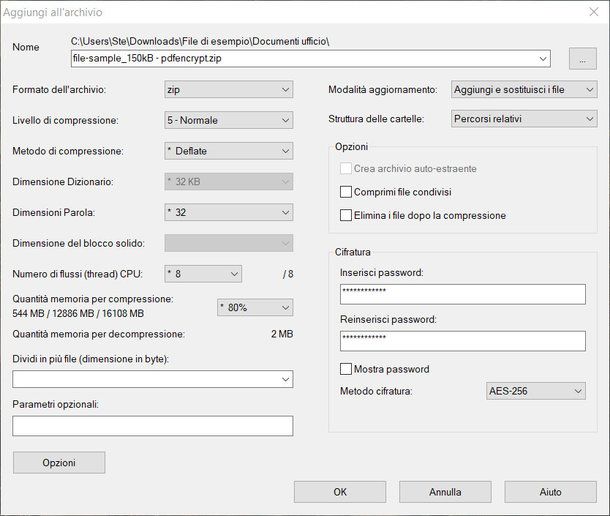
Task: Enable Comprimi file condivisi checkbox
Action: tap(347, 192)
